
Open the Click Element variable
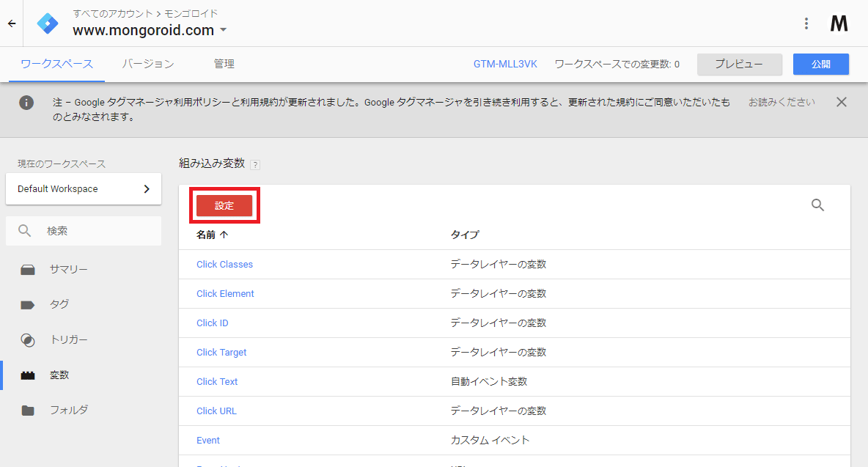tap(225, 294)
